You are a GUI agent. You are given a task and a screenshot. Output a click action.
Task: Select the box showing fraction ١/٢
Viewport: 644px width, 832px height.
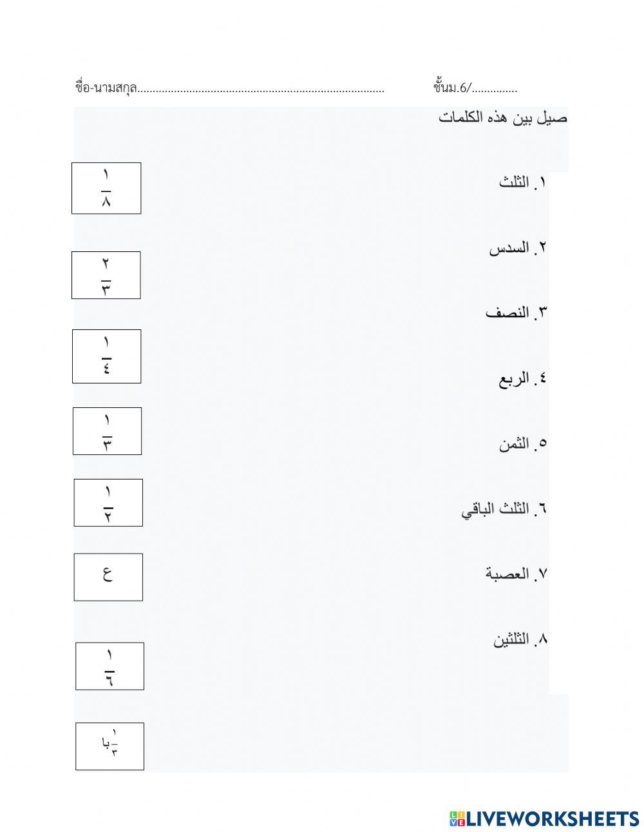[108, 503]
